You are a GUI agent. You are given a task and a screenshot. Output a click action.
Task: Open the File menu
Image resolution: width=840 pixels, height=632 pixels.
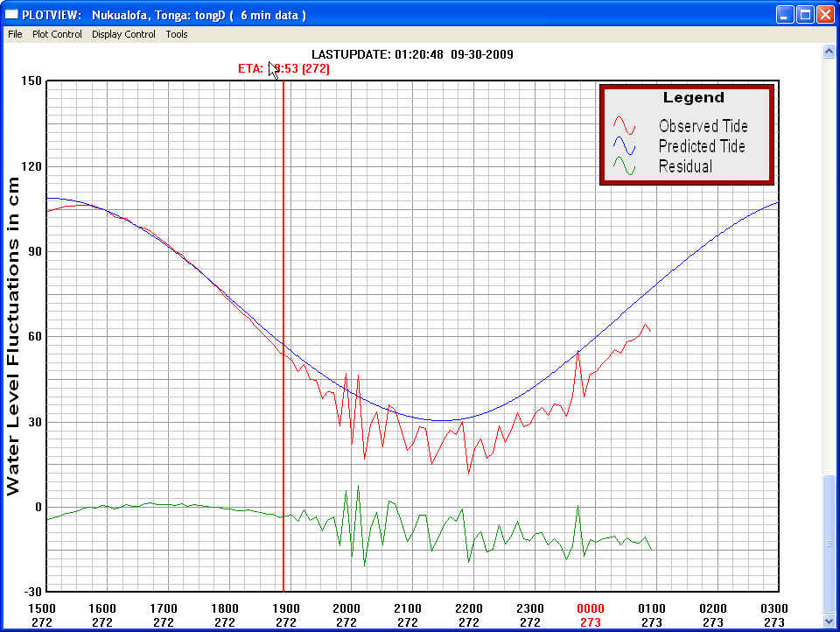15,34
